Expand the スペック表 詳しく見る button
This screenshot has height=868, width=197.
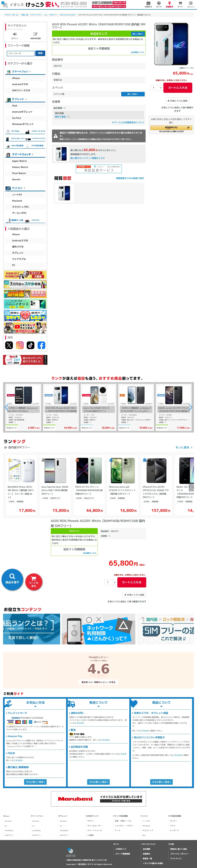133,94
